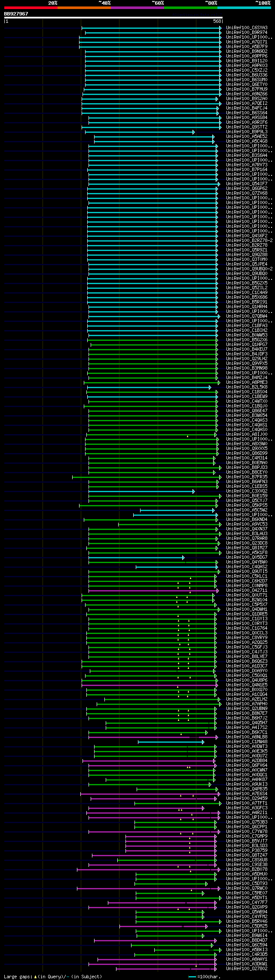275x980 pixels.
Task: Click label UniRef100_A2QQ25
Action: [x=247, y=643]
